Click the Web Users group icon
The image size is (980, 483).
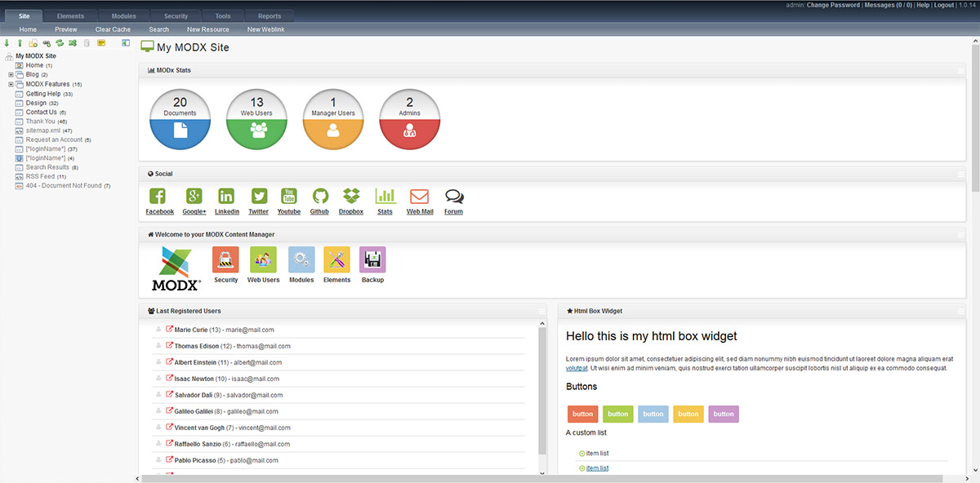tap(263, 259)
